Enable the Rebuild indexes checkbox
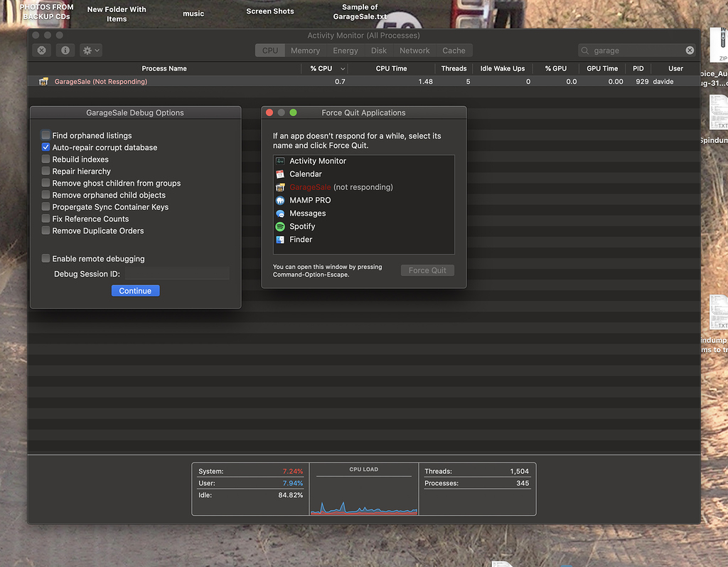The height and width of the screenshot is (567, 728). click(45, 159)
